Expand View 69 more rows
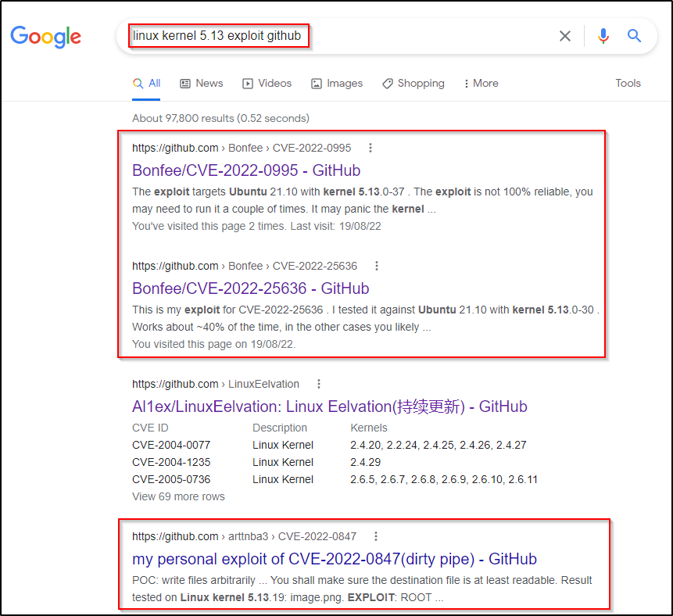The width and height of the screenshot is (673, 616). pyautogui.click(x=178, y=496)
